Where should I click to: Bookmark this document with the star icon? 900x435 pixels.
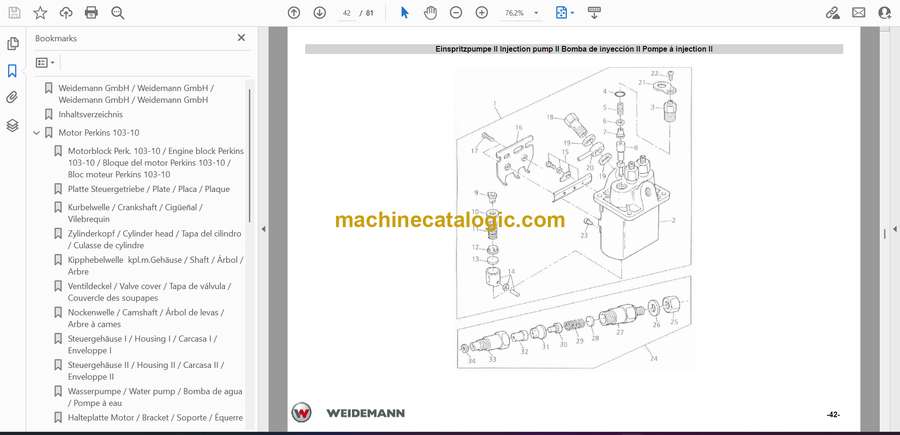tap(40, 13)
